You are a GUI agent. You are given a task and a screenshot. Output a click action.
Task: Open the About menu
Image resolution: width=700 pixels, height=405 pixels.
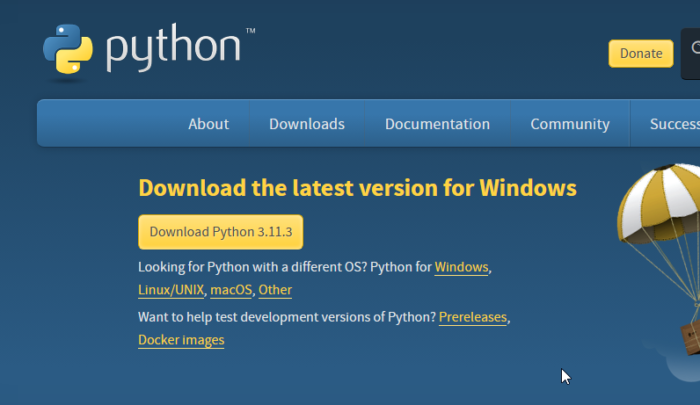208,124
